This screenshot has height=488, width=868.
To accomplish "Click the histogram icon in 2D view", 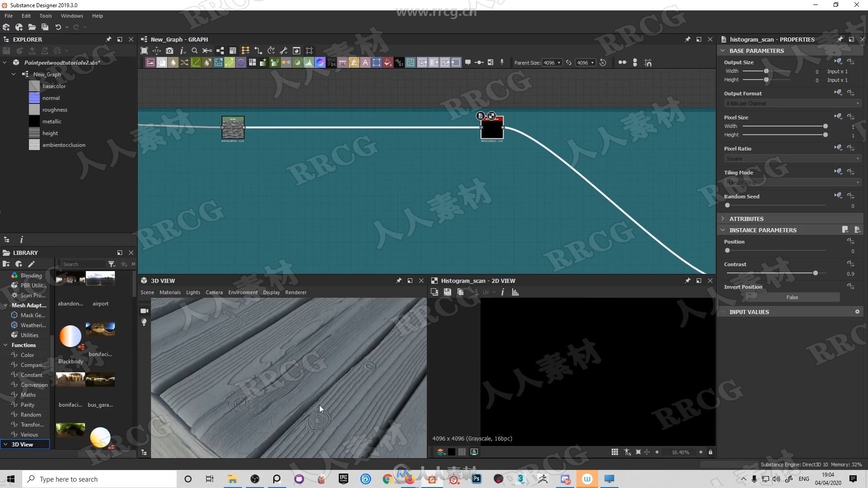I will click(515, 292).
